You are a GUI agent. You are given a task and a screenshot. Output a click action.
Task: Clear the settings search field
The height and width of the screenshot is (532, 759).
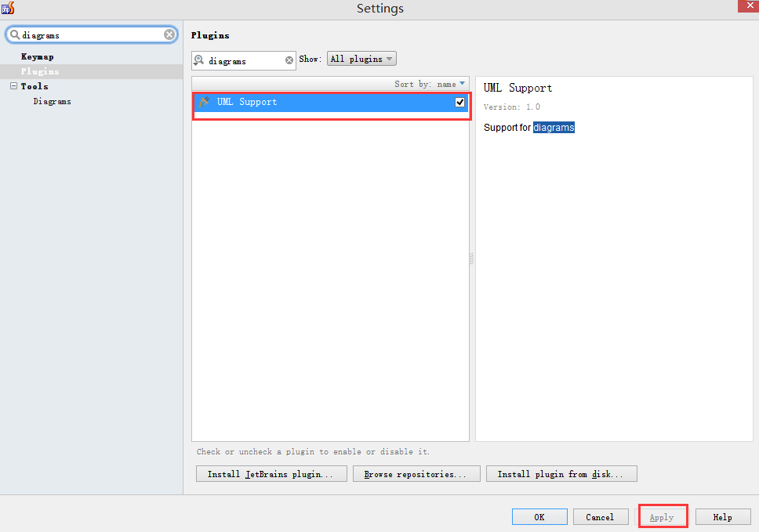pos(169,34)
